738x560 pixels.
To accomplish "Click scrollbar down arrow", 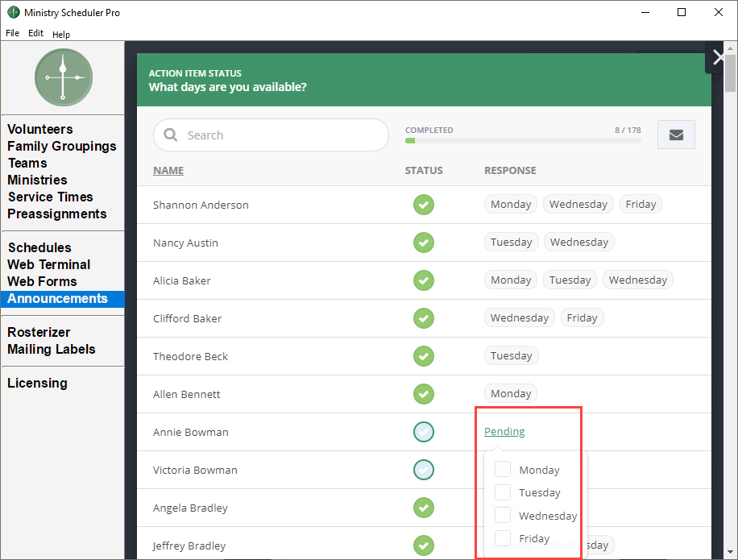I will point(730,552).
